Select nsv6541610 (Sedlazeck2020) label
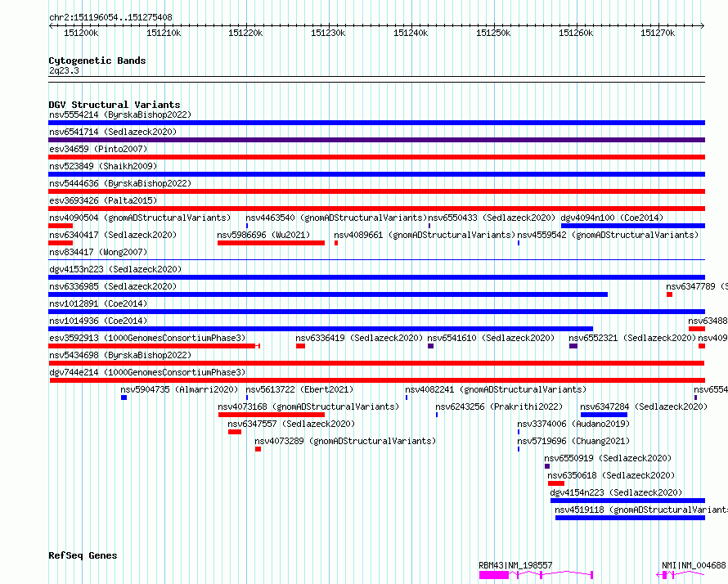The image size is (728, 584). [x=492, y=338]
